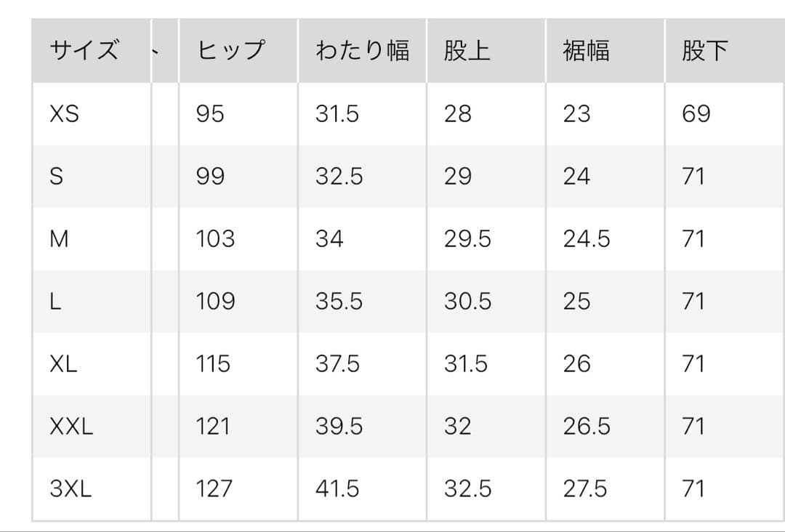Click the L size row label
The image size is (785, 532).
point(55,302)
